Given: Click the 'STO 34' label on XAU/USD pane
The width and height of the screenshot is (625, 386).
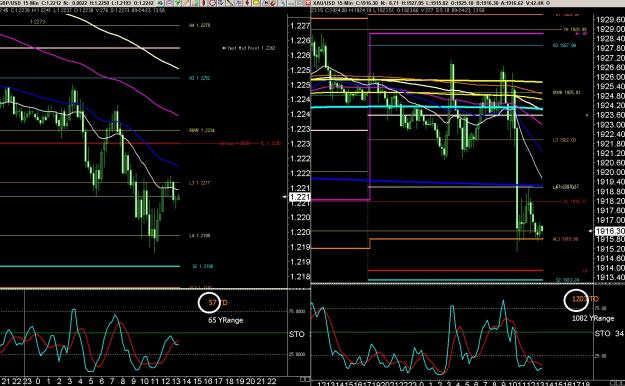Looking at the screenshot, I should (610, 333).
